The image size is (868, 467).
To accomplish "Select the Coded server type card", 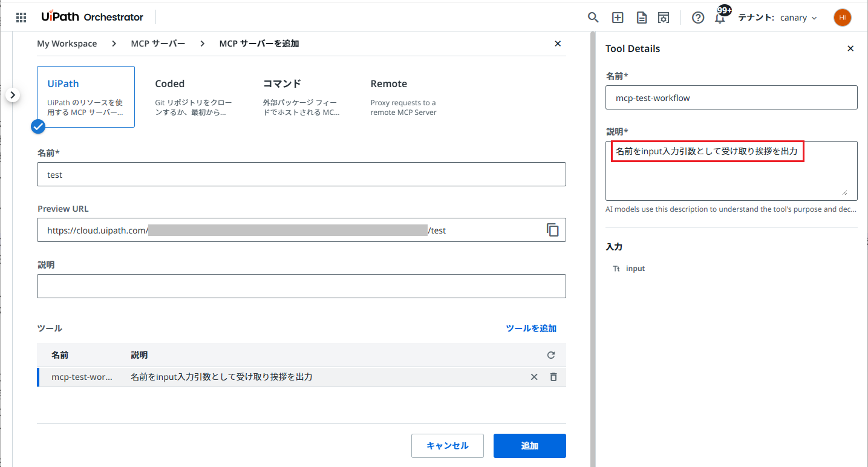I will tap(194, 97).
